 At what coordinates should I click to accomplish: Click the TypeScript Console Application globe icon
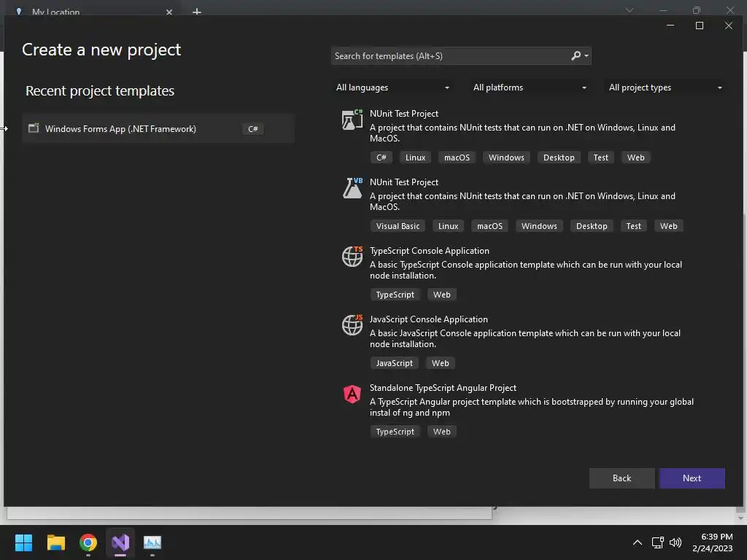pyautogui.click(x=352, y=257)
